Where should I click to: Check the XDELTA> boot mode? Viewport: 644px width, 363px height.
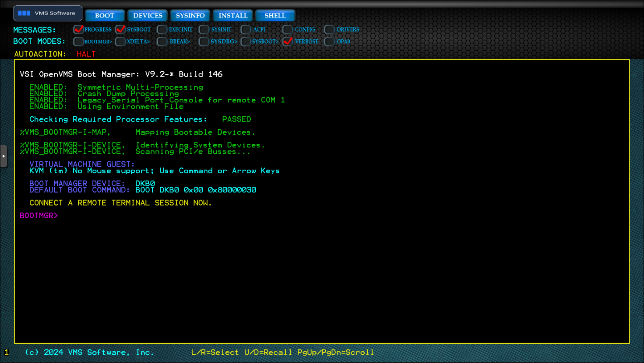pos(120,42)
